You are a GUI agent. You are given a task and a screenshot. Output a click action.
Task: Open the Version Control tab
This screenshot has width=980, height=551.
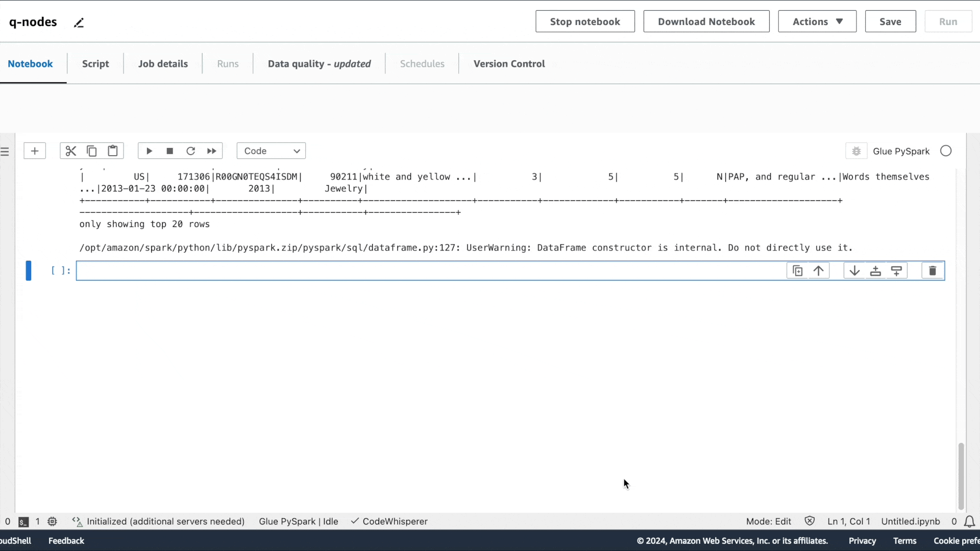[x=509, y=64]
